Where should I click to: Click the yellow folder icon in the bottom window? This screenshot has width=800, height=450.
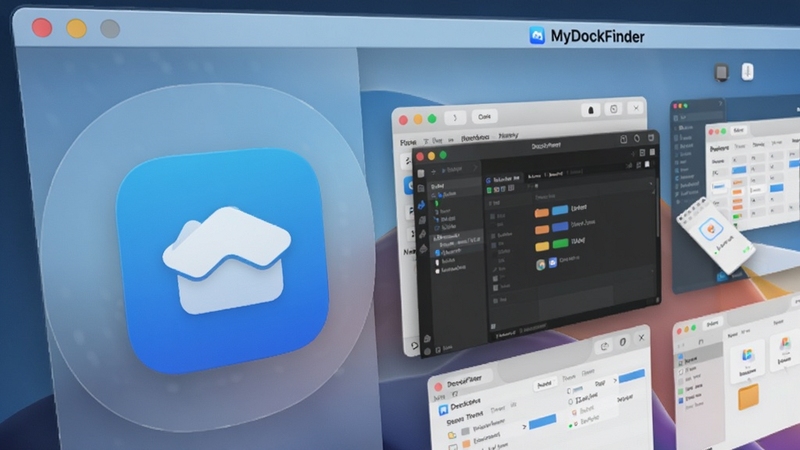coord(452,435)
